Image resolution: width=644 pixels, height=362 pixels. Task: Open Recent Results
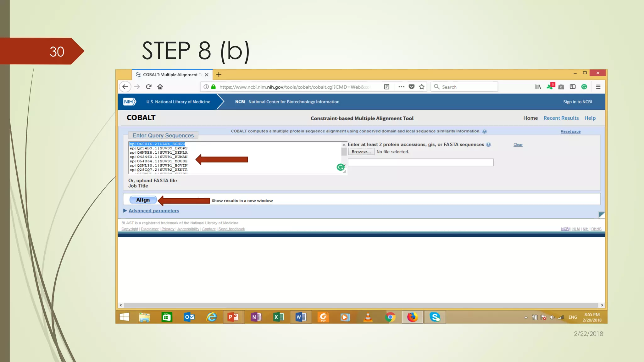pos(561,118)
